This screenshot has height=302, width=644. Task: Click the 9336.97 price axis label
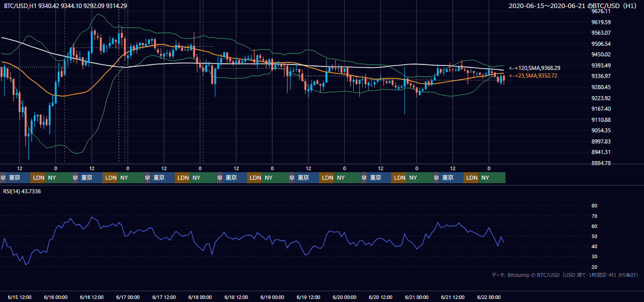click(x=601, y=76)
